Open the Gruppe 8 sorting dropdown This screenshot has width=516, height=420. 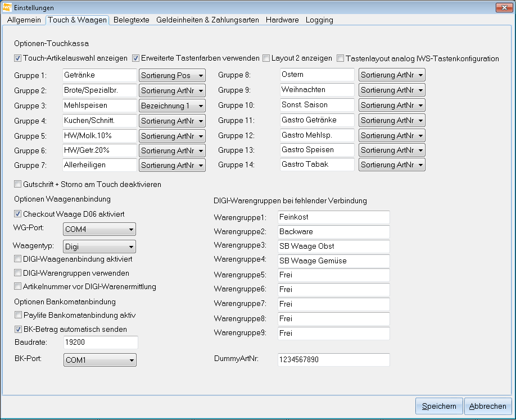coord(392,75)
